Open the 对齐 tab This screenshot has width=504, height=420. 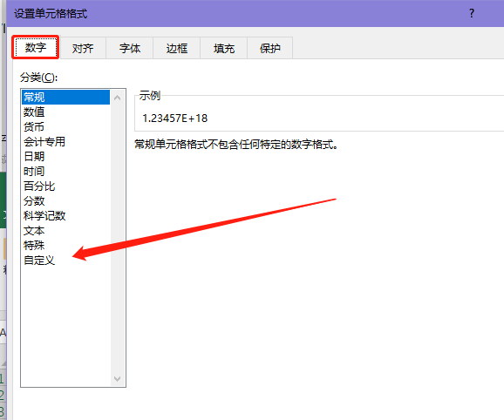[83, 48]
